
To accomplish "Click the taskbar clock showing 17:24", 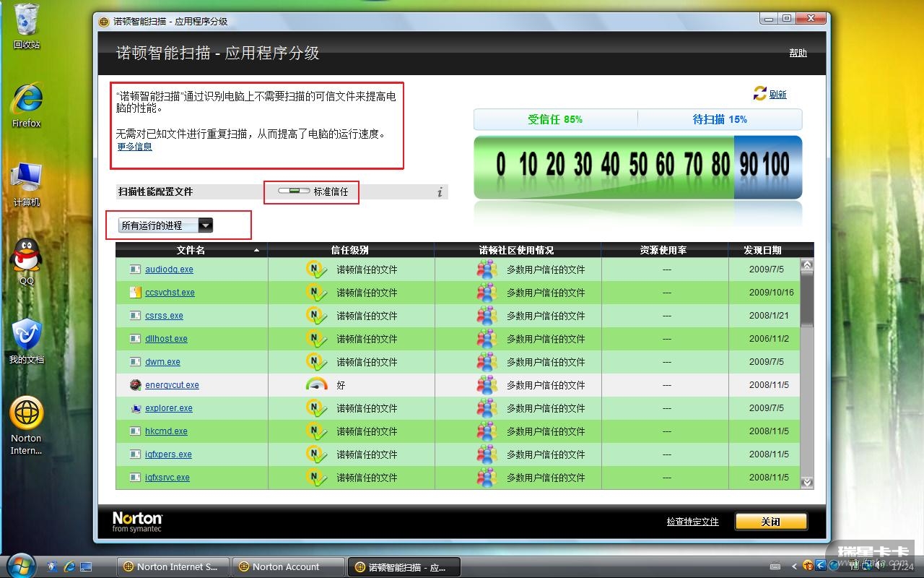I will pos(902,567).
